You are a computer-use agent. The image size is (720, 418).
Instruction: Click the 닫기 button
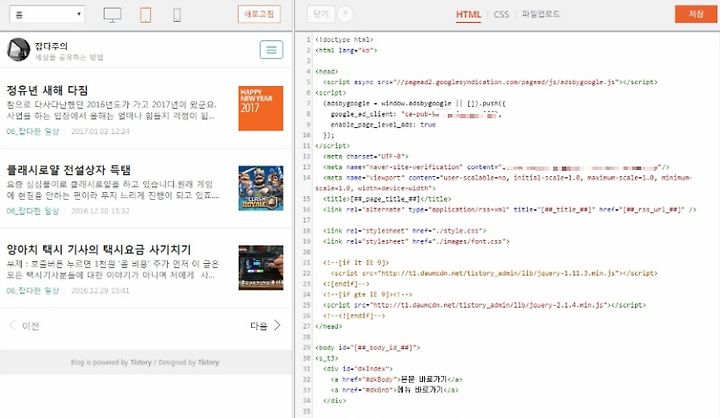click(x=321, y=14)
